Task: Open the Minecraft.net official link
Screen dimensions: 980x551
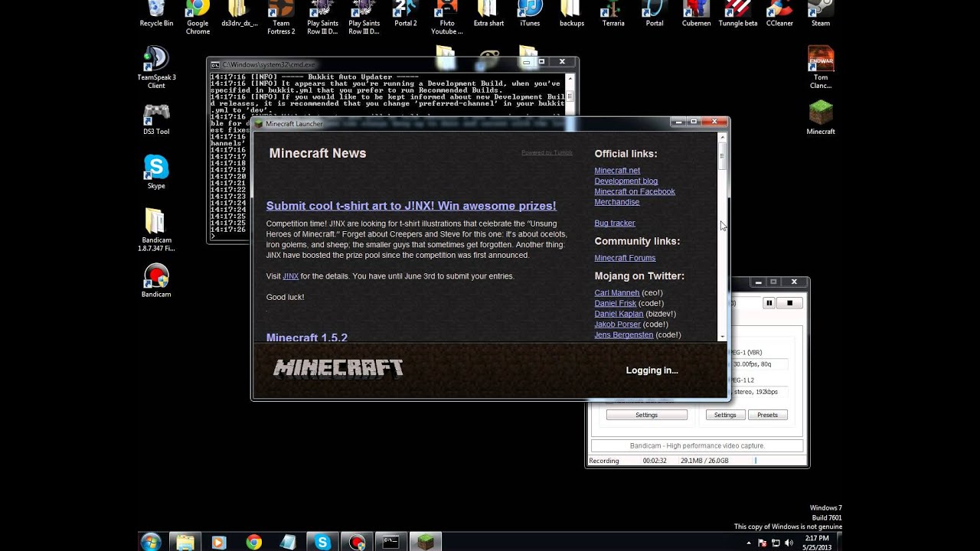Action: [617, 171]
